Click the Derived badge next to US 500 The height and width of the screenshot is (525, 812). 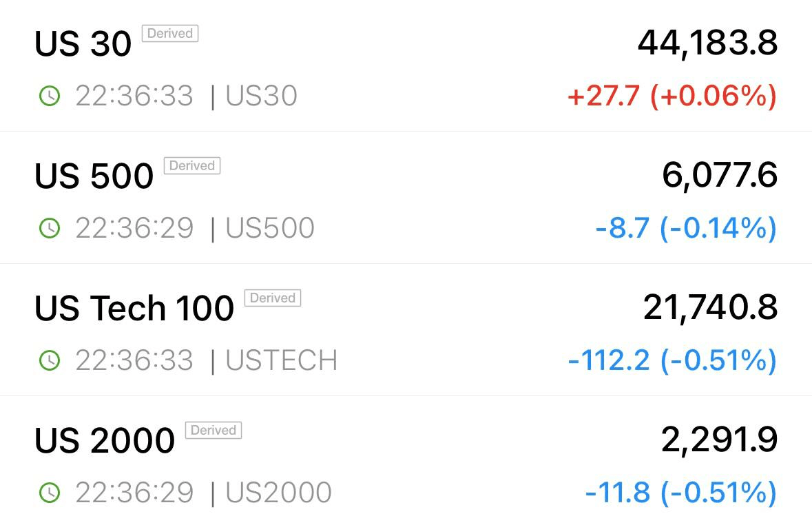(x=192, y=165)
